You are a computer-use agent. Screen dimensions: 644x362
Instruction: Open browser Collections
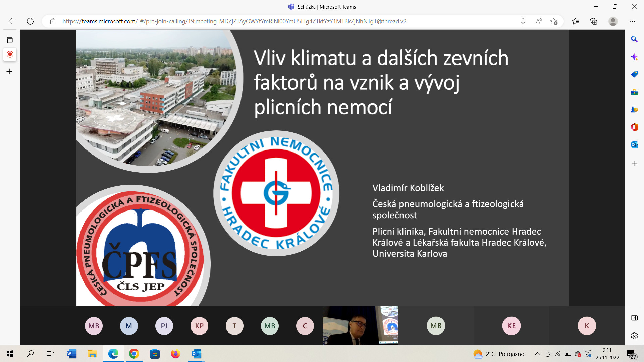(594, 21)
